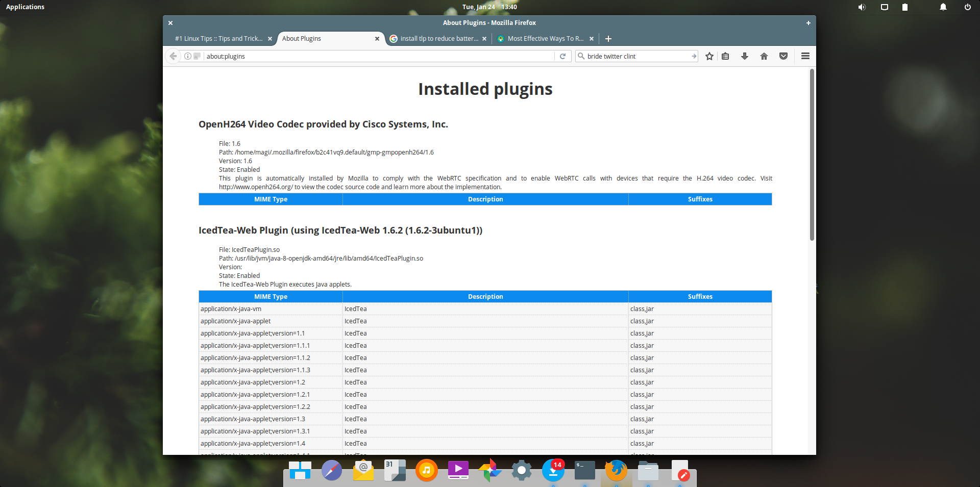The height and width of the screenshot is (487, 980).
Task: Open the date and time indicator
Action: coord(489,7)
